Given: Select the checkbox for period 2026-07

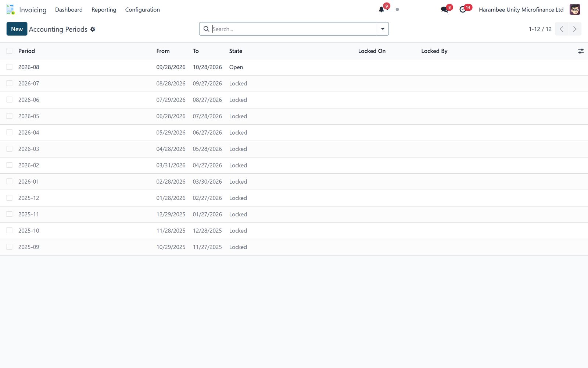Looking at the screenshot, I should click(10, 84).
